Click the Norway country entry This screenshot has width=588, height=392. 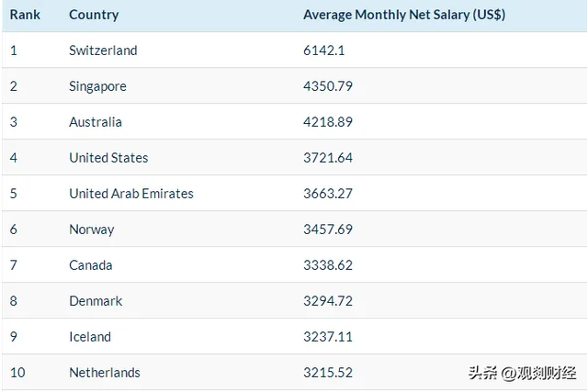[x=92, y=230]
